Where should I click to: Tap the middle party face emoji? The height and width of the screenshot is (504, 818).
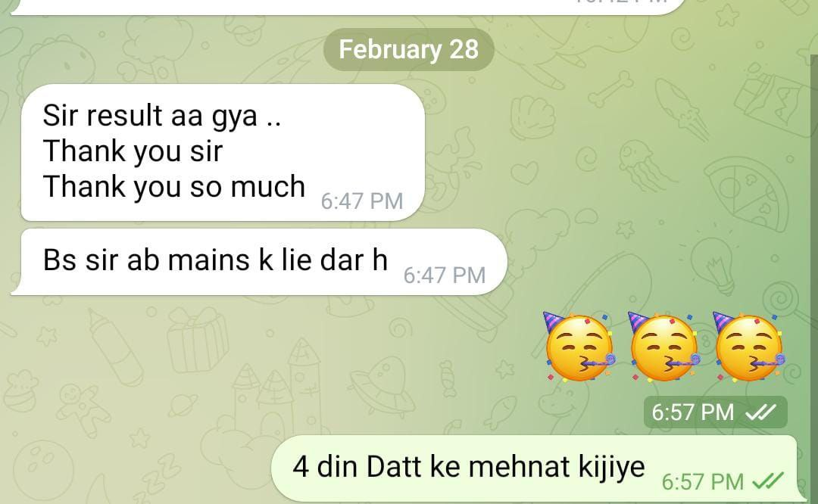pos(663,347)
